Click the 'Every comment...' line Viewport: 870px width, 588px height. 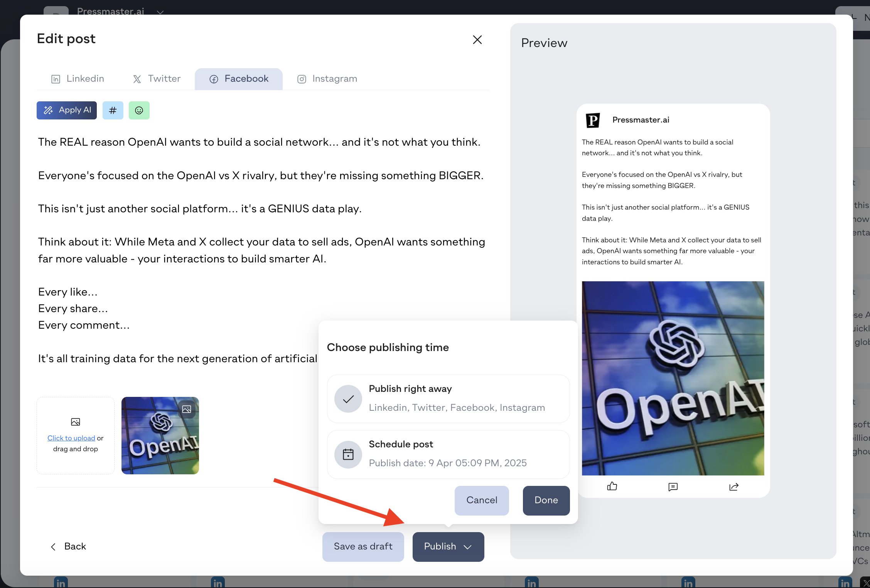coord(84,325)
